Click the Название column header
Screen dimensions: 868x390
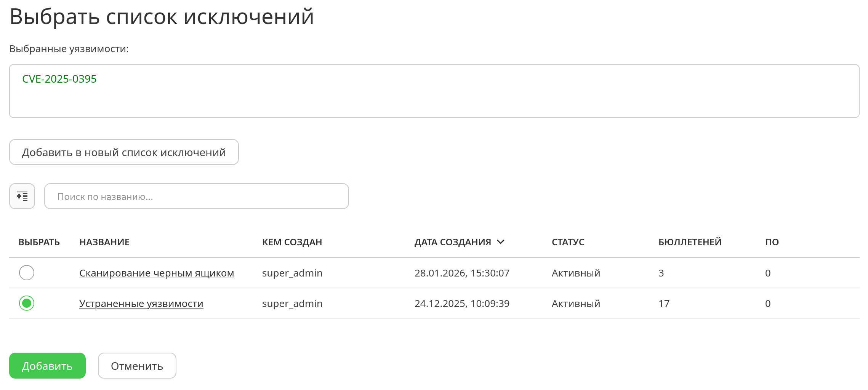[104, 242]
